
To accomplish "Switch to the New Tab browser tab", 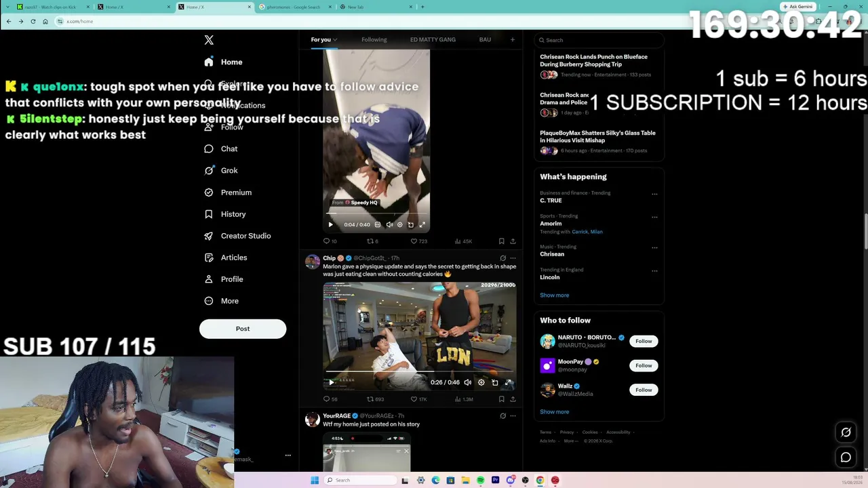I will tap(377, 7).
